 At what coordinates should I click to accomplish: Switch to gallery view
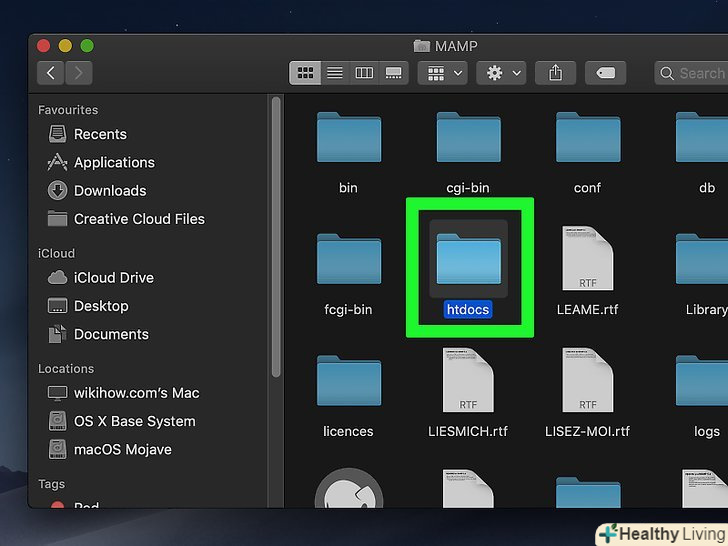pyautogui.click(x=394, y=73)
